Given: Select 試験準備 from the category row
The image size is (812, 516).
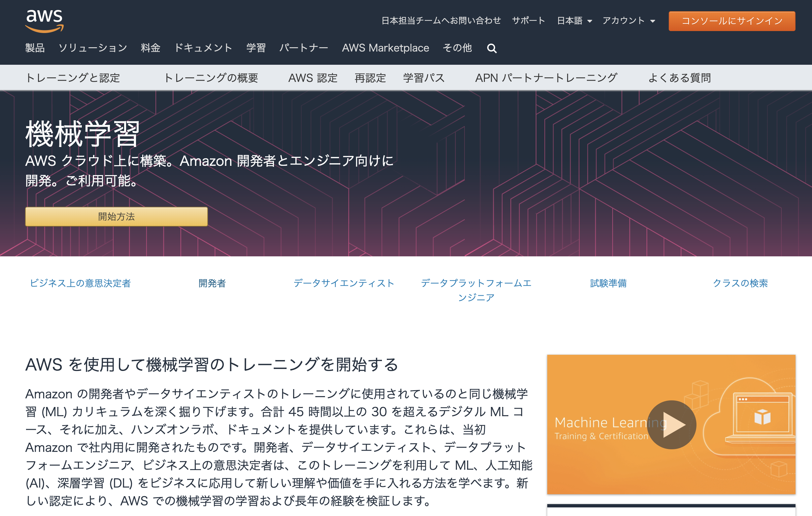Looking at the screenshot, I should tap(608, 283).
